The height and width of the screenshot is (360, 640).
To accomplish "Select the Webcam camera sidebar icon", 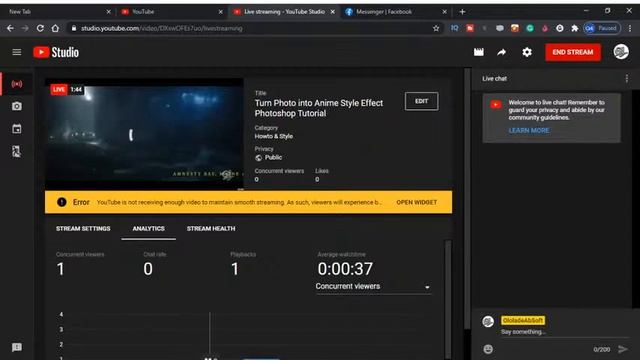I will (x=17, y=106).
